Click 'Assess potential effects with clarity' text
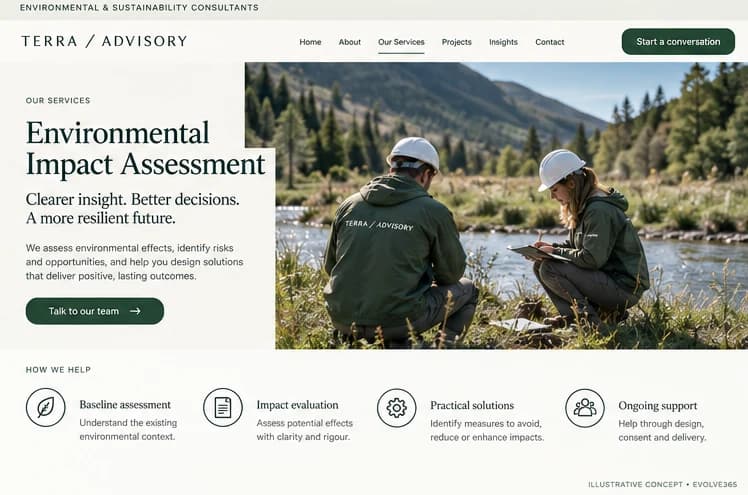748x495 pixels. pyautogui.click(x=304, y=430)
